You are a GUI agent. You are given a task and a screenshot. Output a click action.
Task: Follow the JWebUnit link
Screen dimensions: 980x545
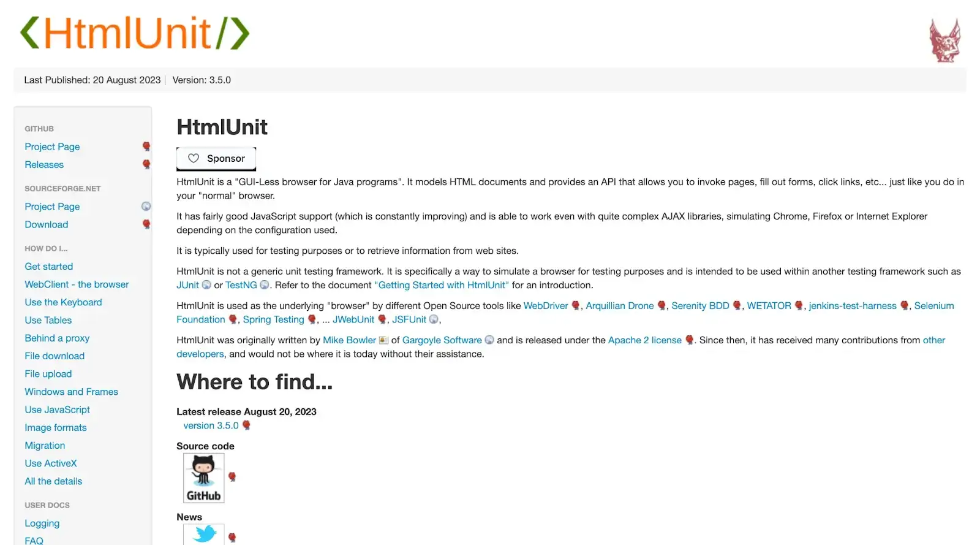click(353, 319)
